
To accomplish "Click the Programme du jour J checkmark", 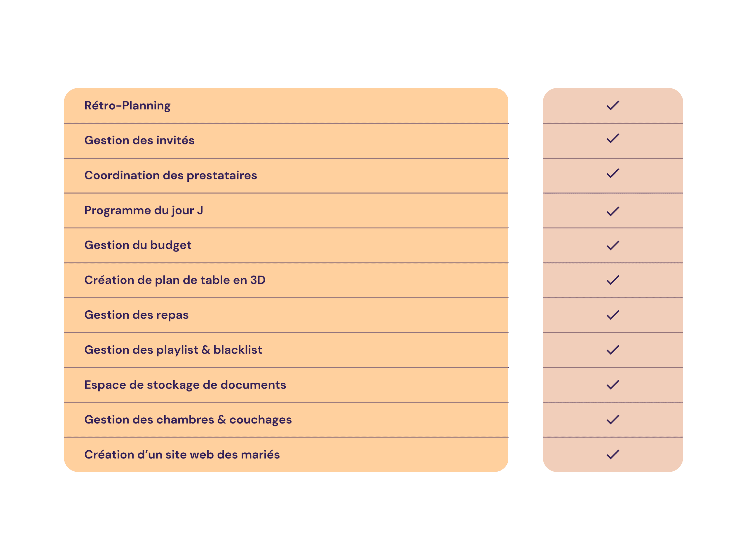I will [612, 211].
